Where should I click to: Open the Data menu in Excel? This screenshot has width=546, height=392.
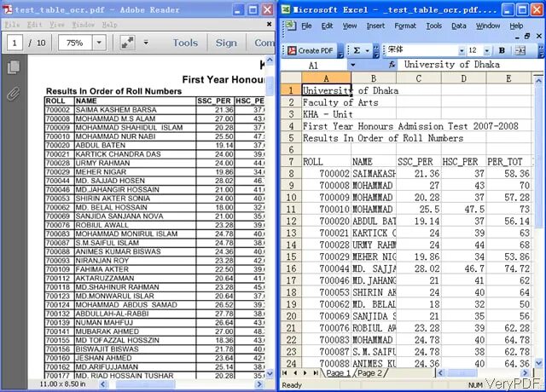click(x=459, y=26)
